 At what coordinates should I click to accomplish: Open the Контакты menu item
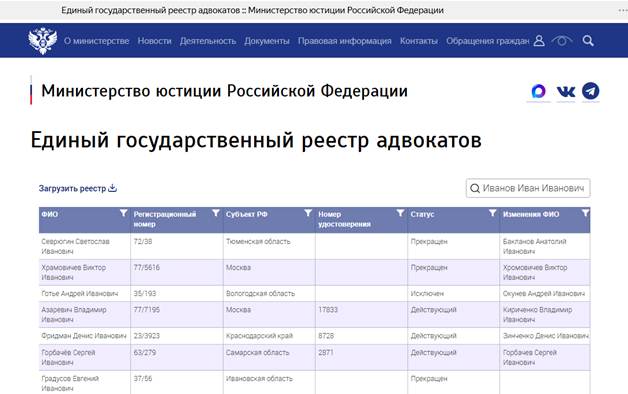coord(419,41)
